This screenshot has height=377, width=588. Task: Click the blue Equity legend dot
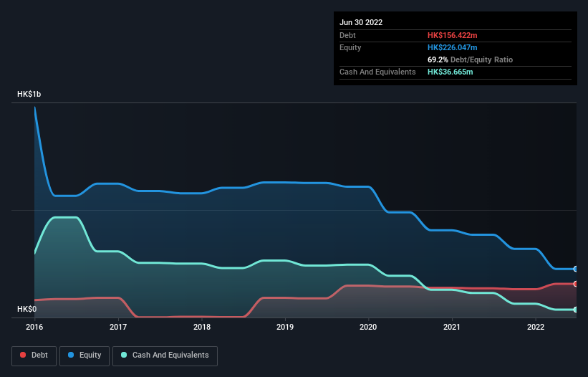tap(71, 355)
